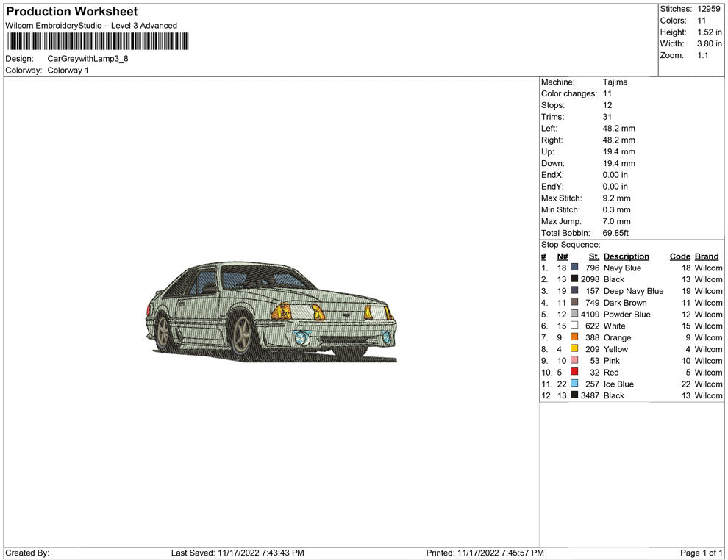Click the Production Worksheet title
This screenshot has width=728, height=560.
72,12
